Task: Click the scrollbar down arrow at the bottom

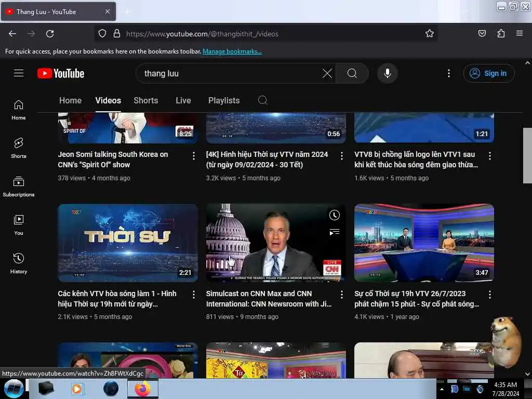Action: [x=527, y=374]
